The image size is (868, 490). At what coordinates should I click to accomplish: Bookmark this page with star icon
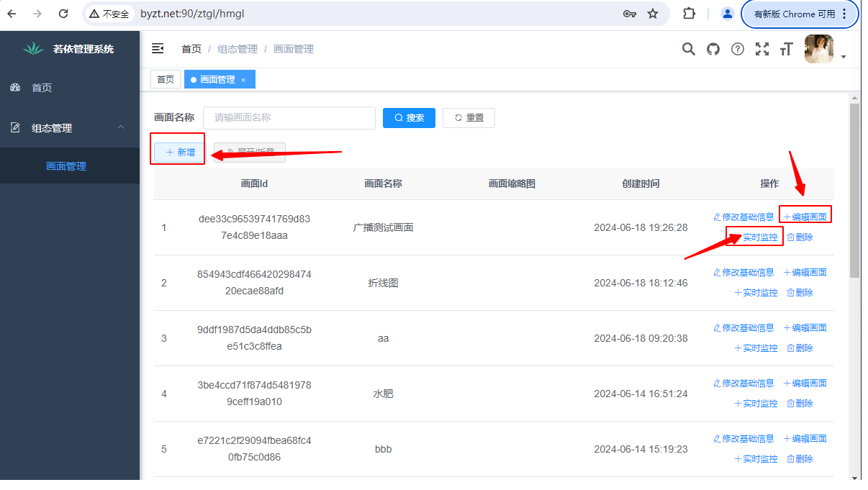653,14
